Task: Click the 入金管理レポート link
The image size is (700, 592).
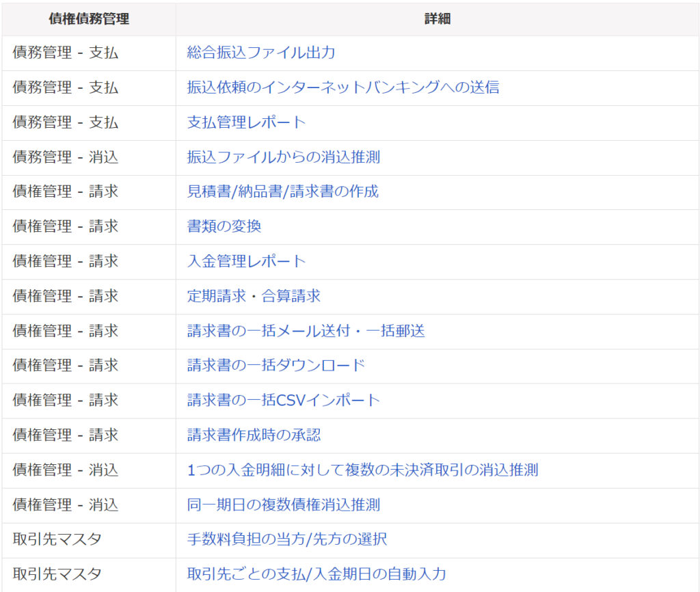Action: (246, 260)
